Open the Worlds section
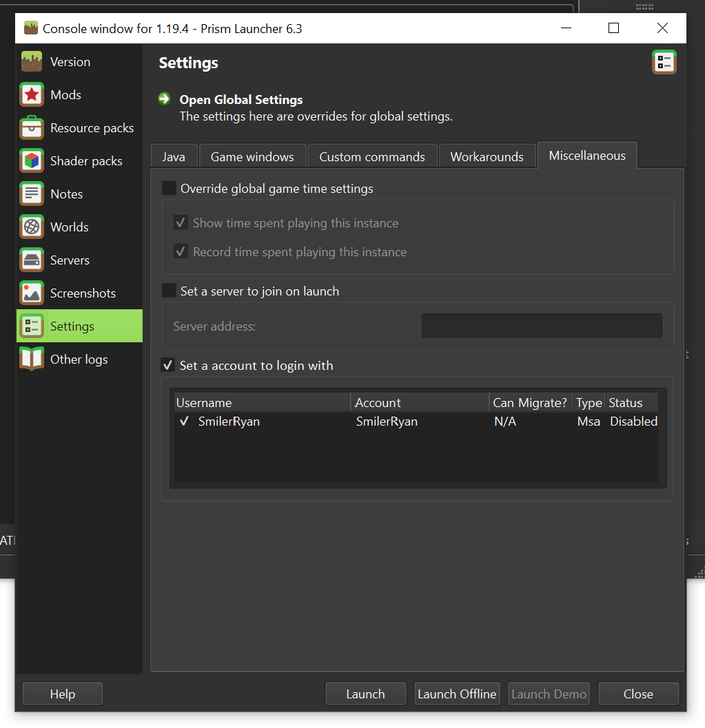This screenshot has height=728, width=705. pos(69,227)
